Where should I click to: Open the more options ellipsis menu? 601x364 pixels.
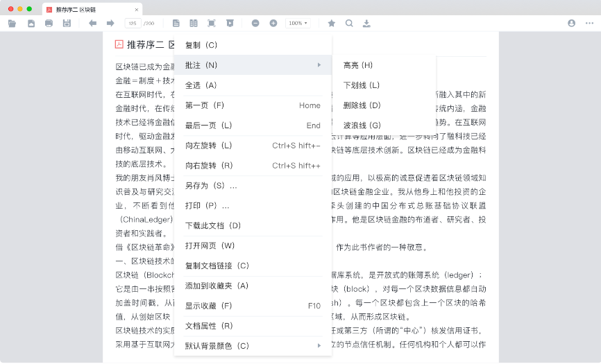pos(589,24)
